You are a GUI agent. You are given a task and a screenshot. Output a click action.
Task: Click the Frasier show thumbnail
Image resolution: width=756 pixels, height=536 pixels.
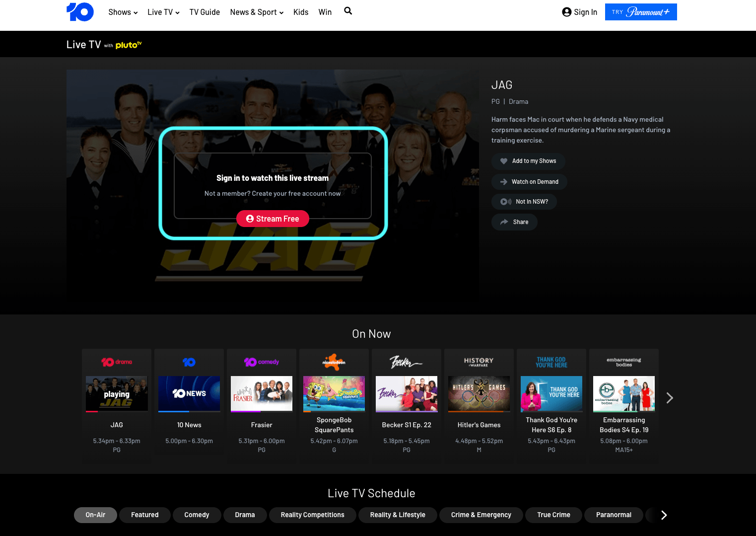[x=262, y=393]
